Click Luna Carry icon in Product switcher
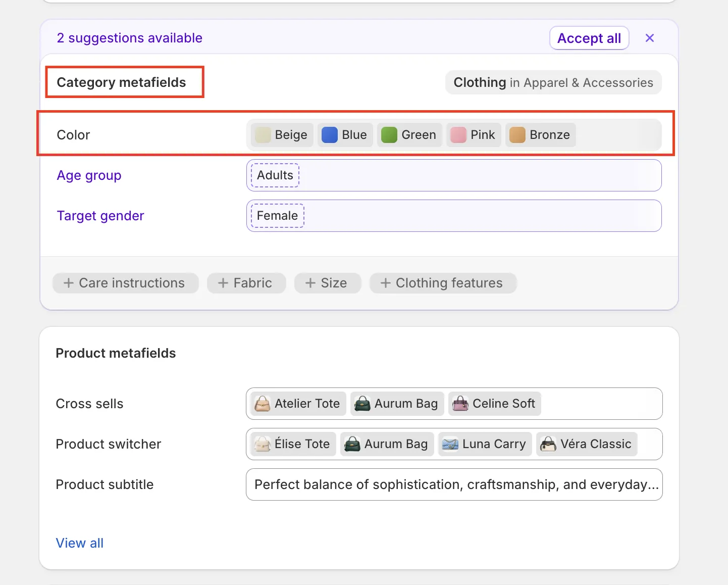The width and height of the screenshot is (728, 585). click(450, 444)
